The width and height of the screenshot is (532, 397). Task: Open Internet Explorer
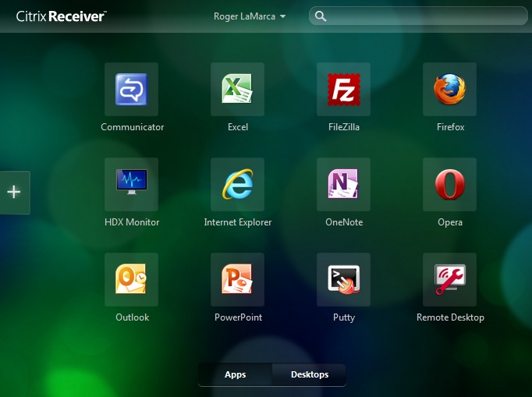[x=237, y=185]
